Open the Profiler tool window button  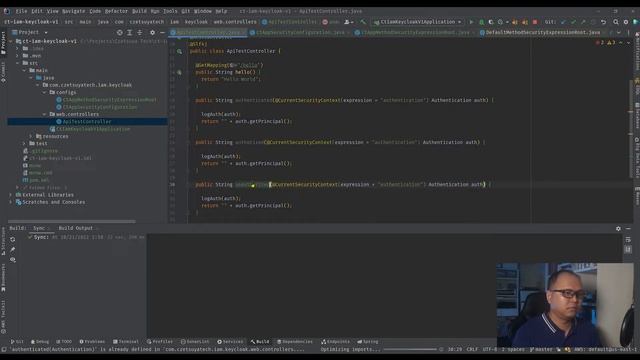[160, 342]
